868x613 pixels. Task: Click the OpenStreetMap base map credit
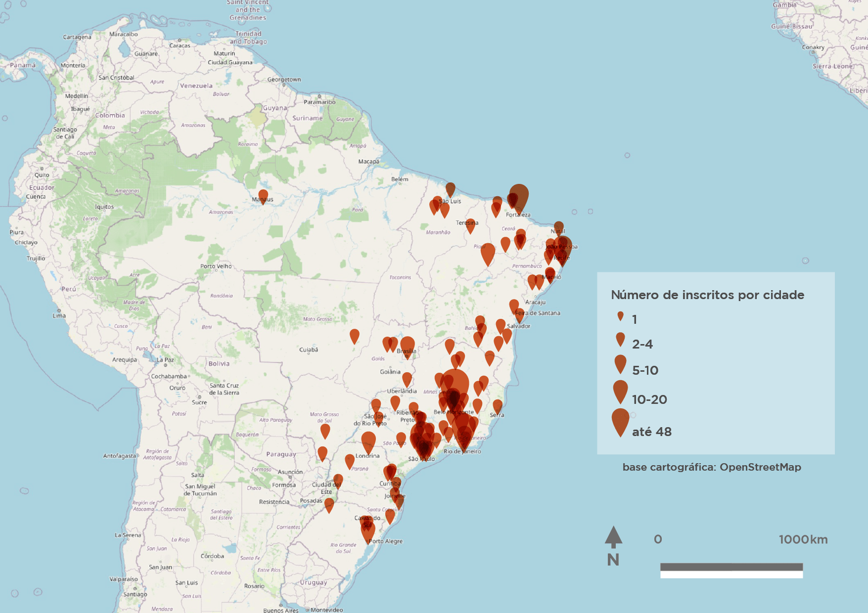coord(711,467)
